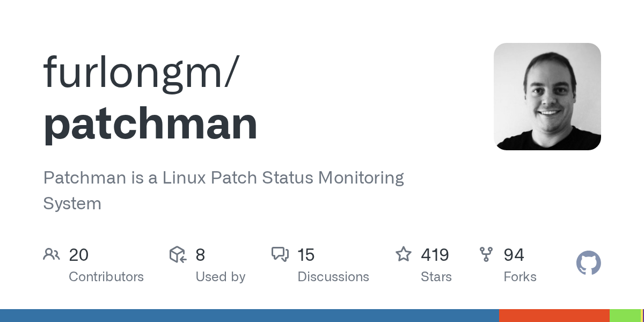Click the Discussions speech bubbles icon
The image size is (644, 322).
coord(280,254)
